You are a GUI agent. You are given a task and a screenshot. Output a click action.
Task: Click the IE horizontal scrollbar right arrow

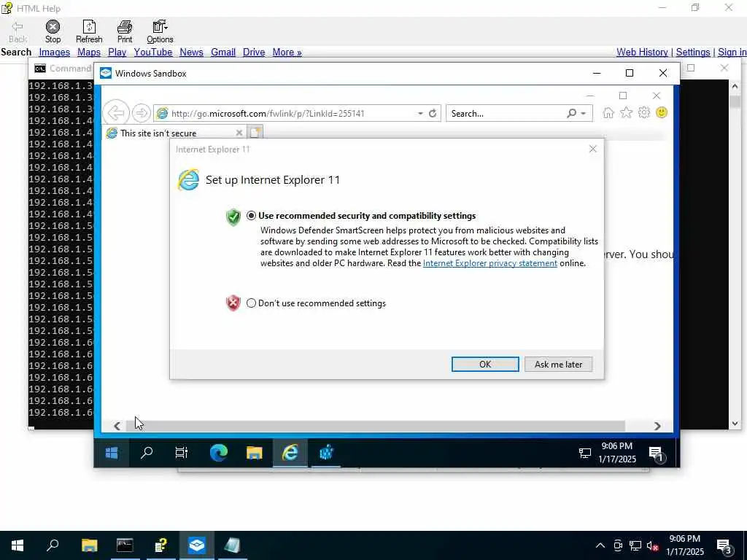pyautogui.click(x=657, y=426)
